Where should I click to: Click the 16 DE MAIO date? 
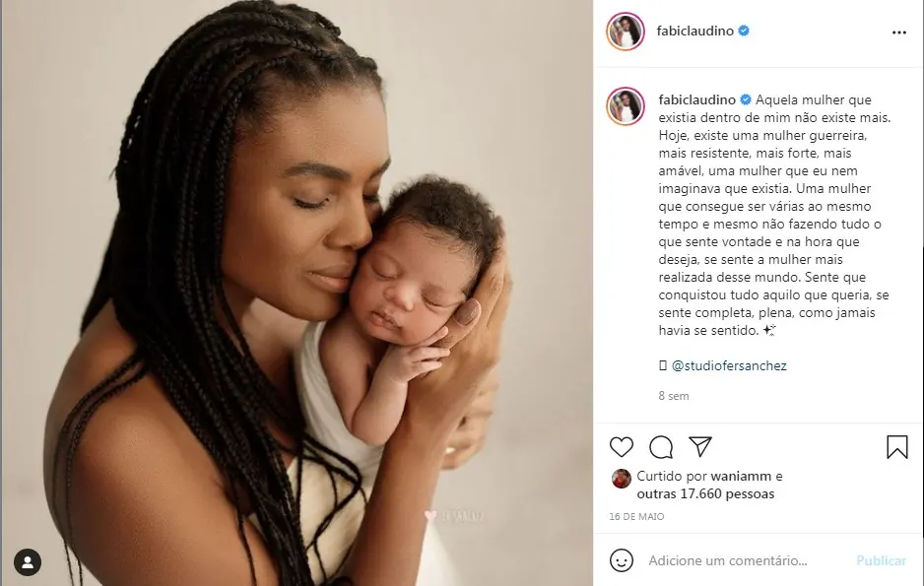[636, 516]
